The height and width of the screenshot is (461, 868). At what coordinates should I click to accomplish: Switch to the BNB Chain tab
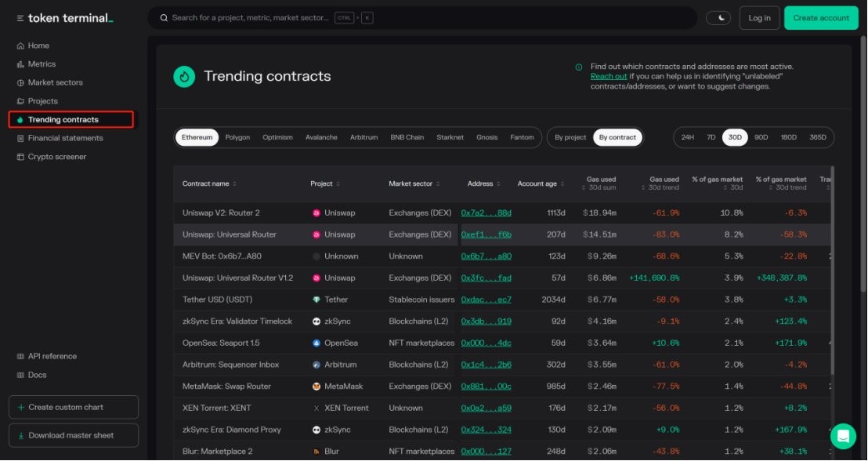pyautogui.click(x=407, y=137)
